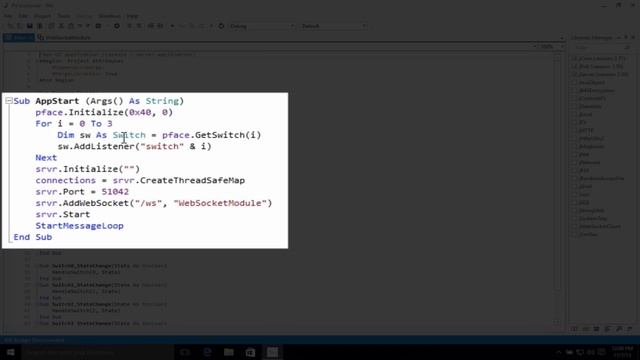Click the "srvr.Start" line
The image size is (640, 360).
coord(63,215)
